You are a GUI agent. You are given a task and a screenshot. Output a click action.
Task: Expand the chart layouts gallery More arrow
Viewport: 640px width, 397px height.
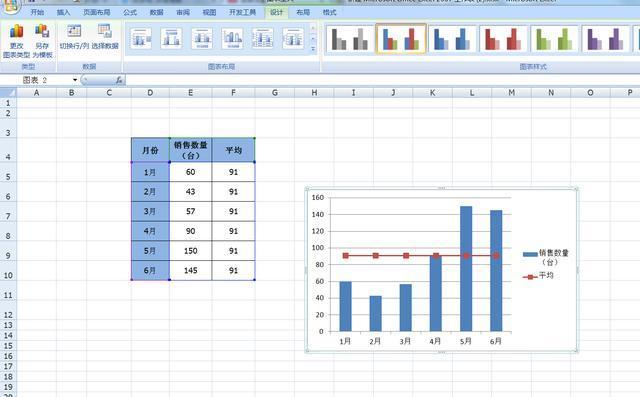[x=313, y=49]
